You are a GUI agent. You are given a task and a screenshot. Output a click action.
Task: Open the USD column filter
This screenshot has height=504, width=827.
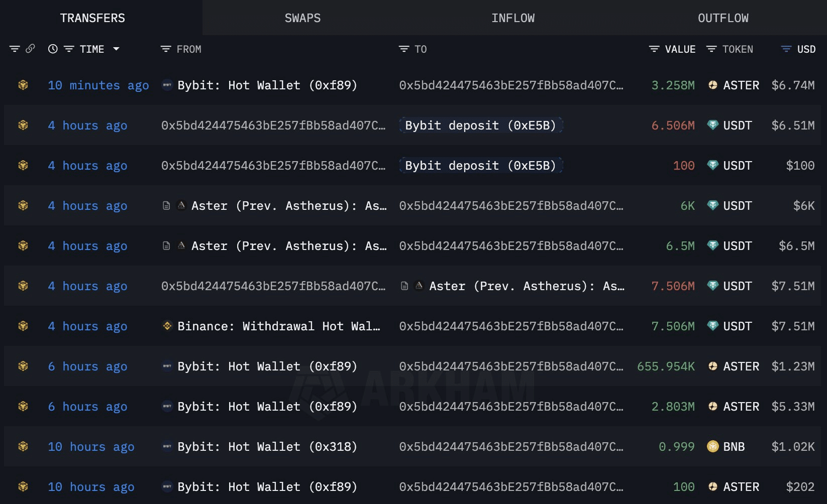[786, 49]
